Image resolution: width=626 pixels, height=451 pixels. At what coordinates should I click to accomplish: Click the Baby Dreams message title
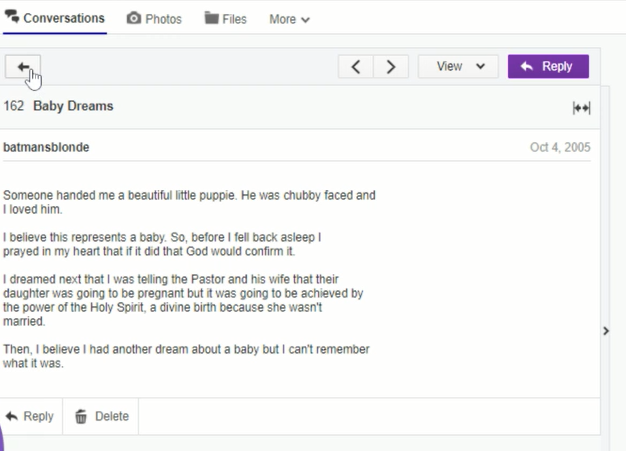[x=73, y=106]
